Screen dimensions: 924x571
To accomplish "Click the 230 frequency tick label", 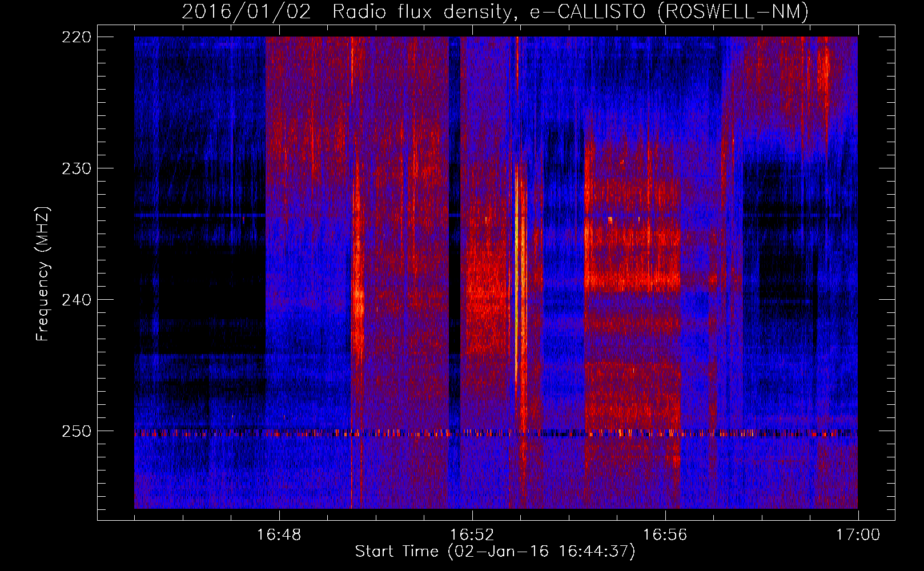I will 76,168.
